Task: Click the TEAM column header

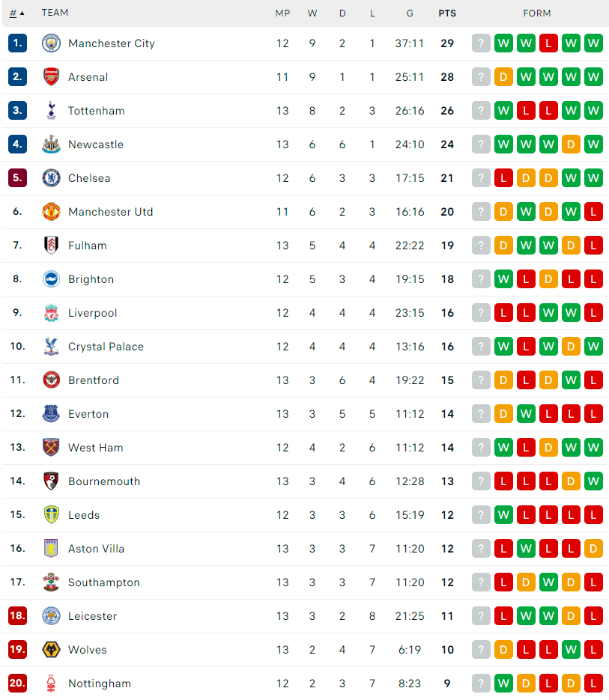Action: click(55, 13)
